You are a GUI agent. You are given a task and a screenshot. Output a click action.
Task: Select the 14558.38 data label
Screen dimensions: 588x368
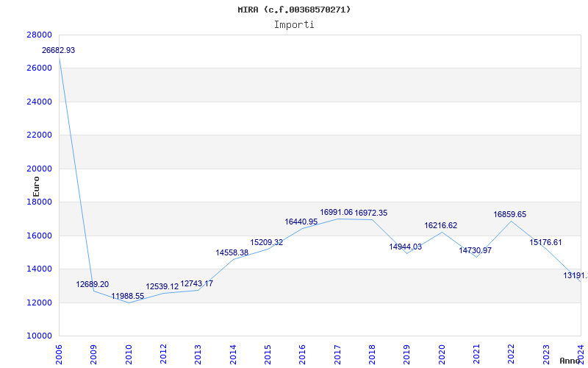pos(232,252)
